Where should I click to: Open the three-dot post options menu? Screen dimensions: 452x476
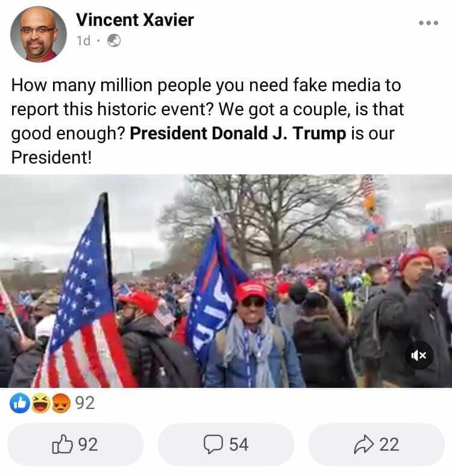click(428, 23)
